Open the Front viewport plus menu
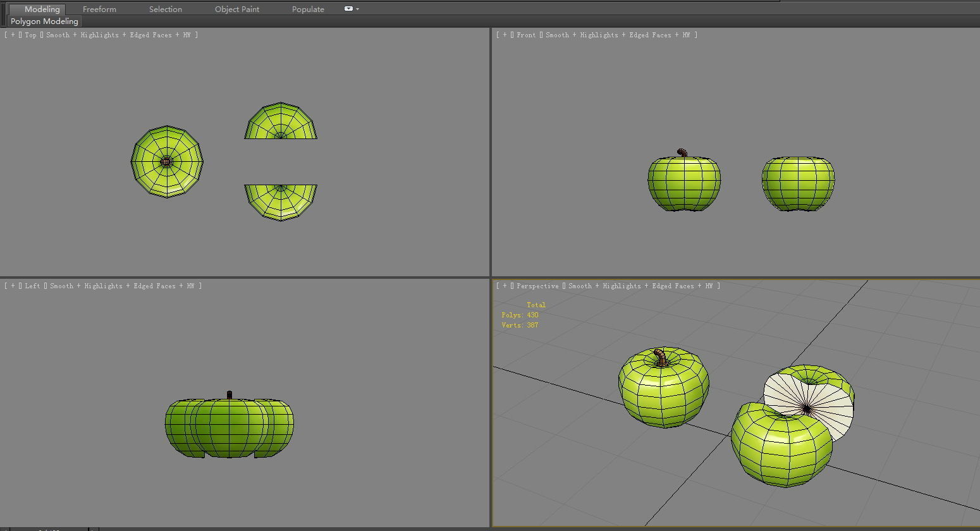 tap(505, 35)
